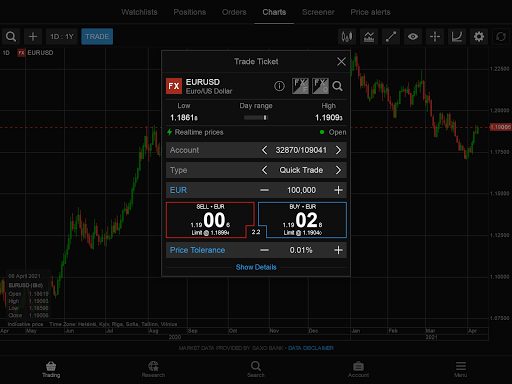Select the FX forward icon in ticket

coord(300,86)
